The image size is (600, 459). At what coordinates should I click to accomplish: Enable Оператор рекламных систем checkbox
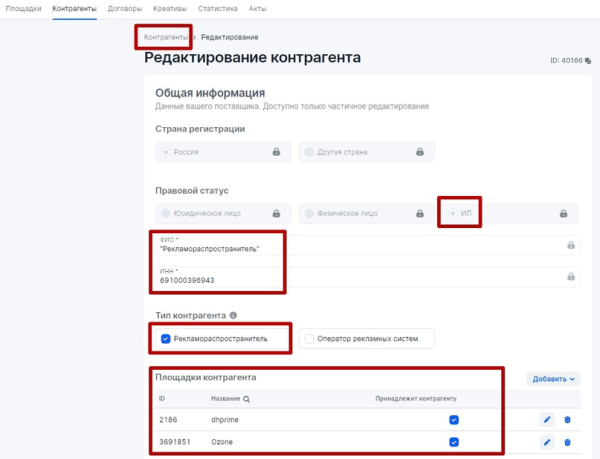tap(309, 339)
